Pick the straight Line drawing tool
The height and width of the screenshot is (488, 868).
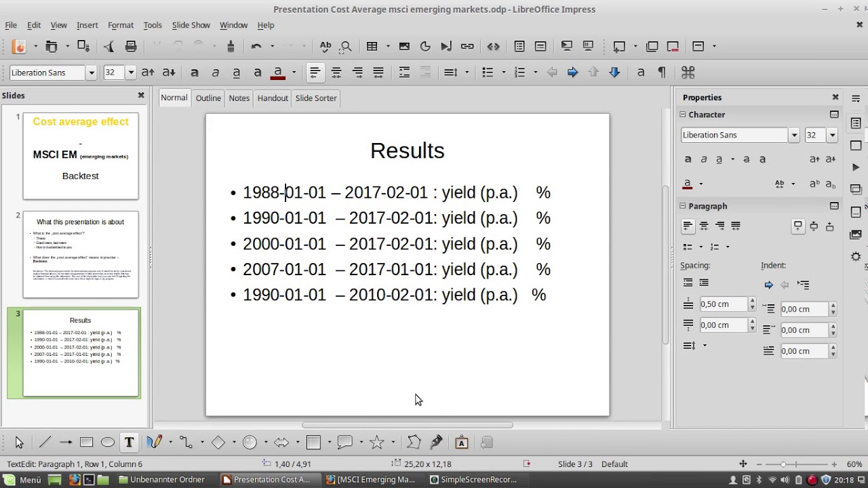[45, 443]
